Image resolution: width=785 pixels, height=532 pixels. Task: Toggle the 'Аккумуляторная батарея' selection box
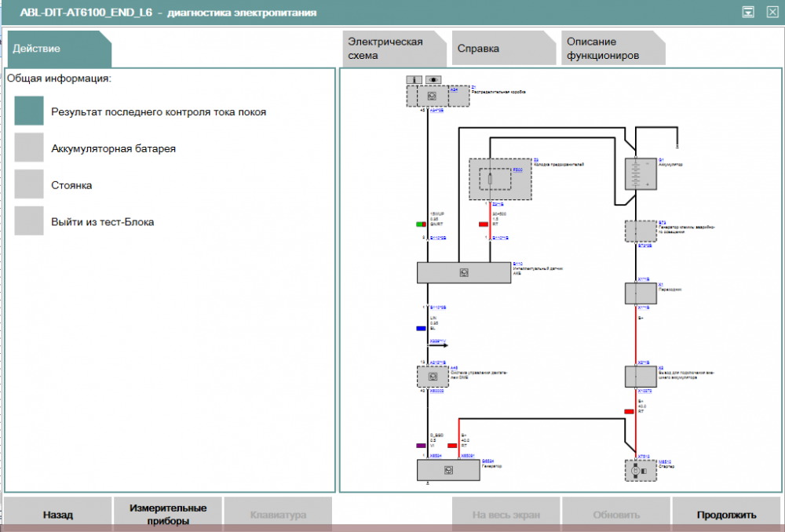coord(29,148)
